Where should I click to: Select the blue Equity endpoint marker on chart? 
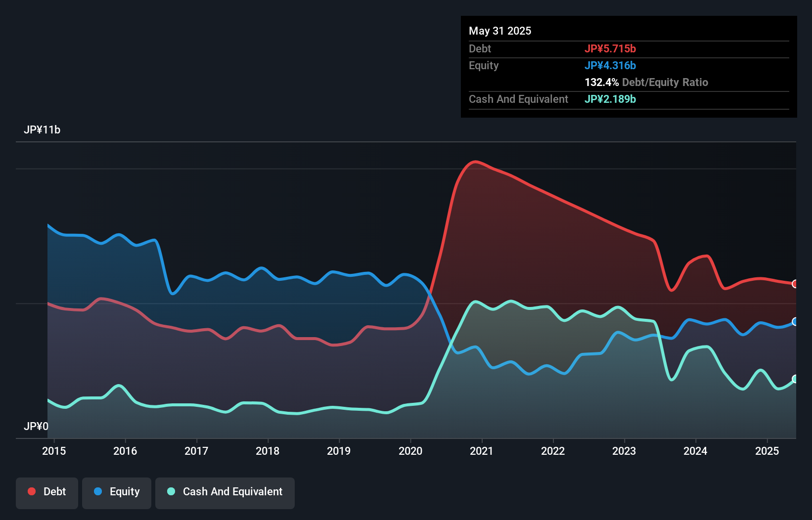[795, 322]
